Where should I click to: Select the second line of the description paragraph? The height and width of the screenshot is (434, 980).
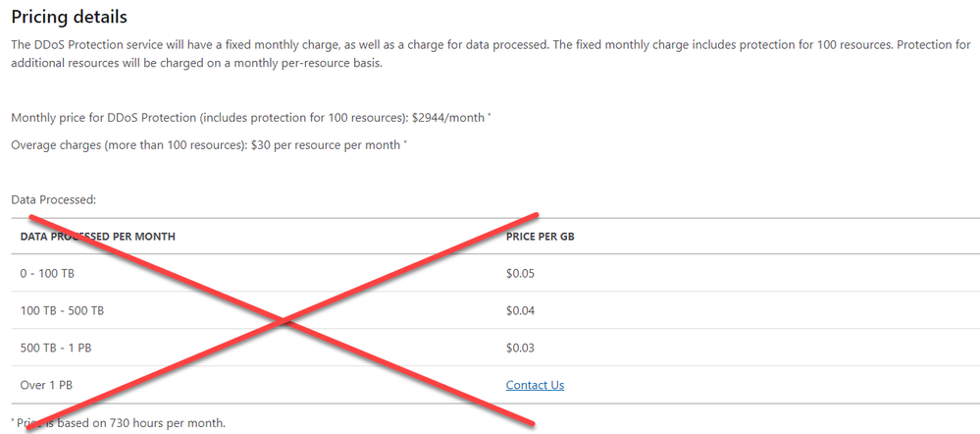click(x=196, y=65)
